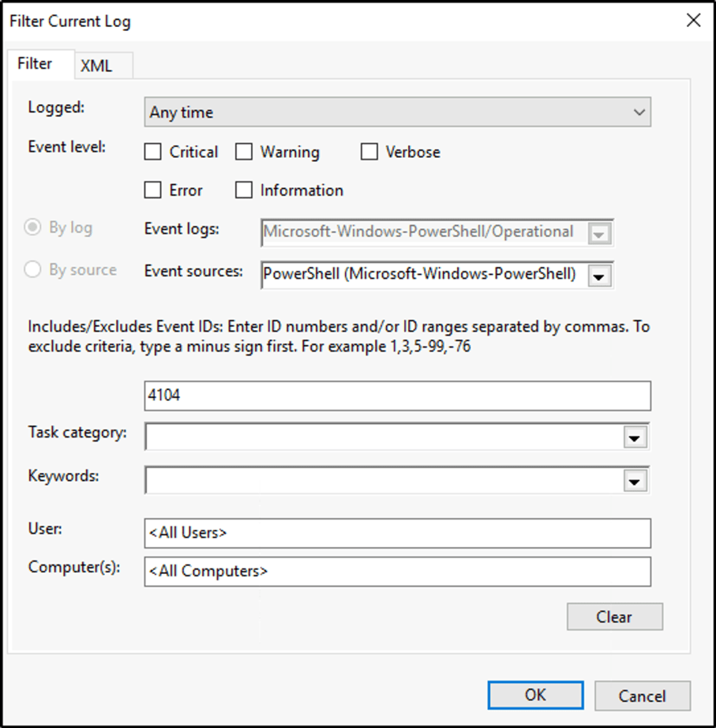Dismiss the dialog with Cancel
Screen dimensions: 716x728
click(x=642, y=695)
